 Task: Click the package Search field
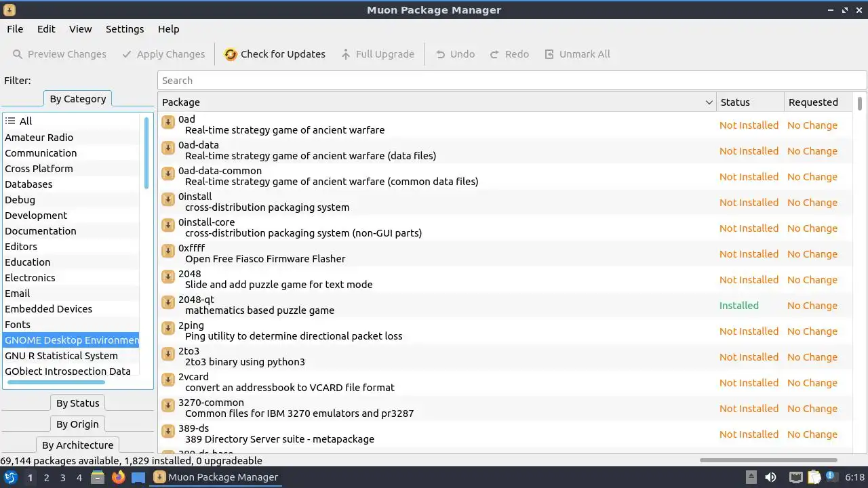(x=512, y=81)
